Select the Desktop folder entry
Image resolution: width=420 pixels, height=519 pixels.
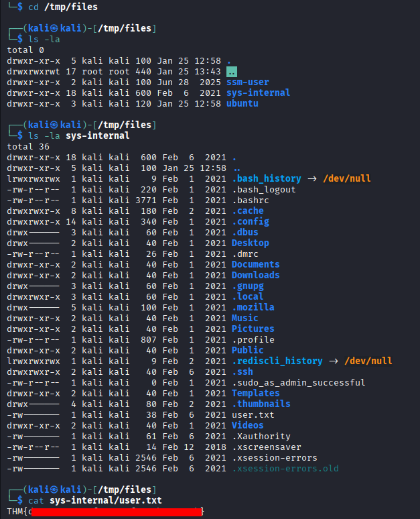[251, 243]
